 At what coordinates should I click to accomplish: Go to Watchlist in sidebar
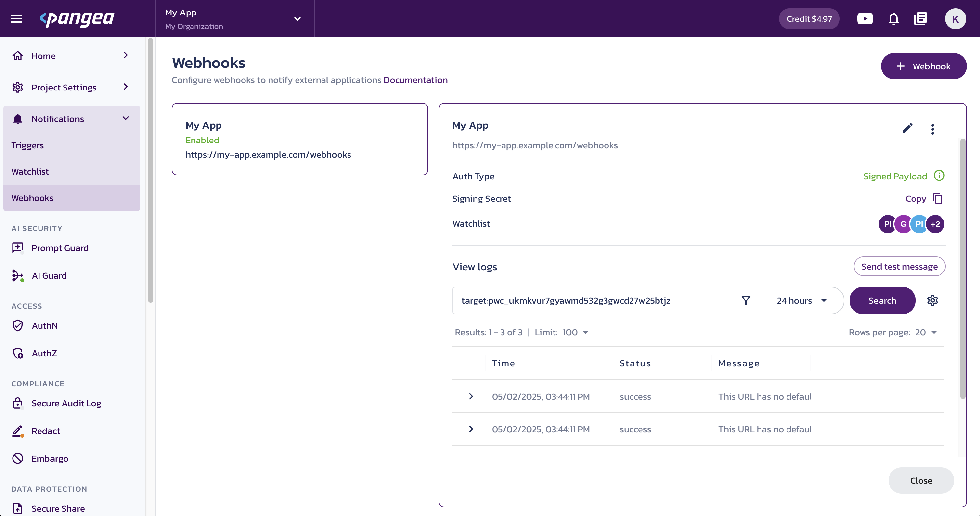pos(71,172)
